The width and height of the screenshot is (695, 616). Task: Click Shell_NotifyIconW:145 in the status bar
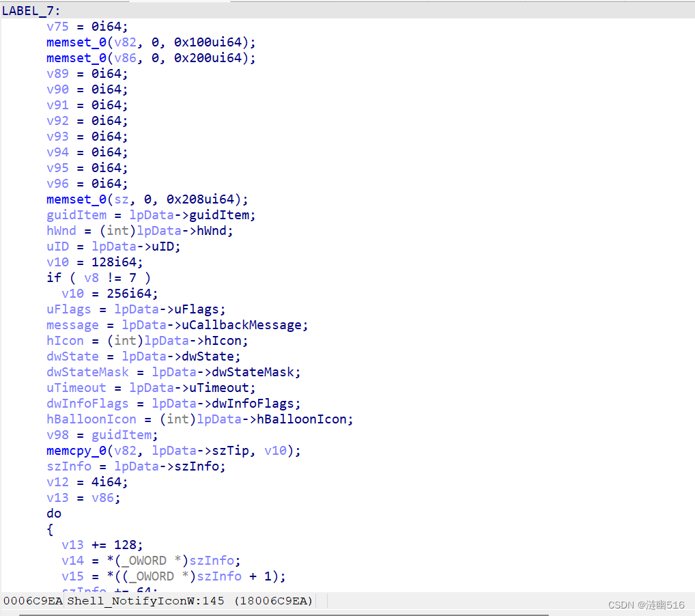(145, 602)
